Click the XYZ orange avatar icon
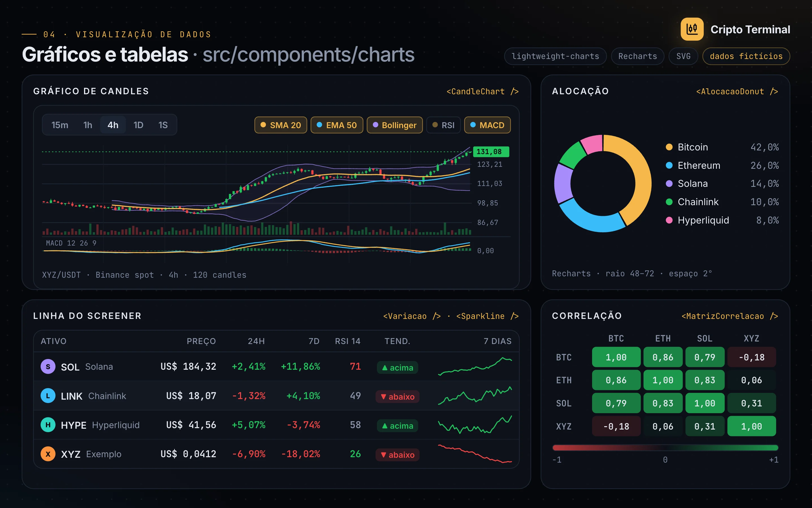The width and height of the screenshot is (812, 508). click(48, 454)
